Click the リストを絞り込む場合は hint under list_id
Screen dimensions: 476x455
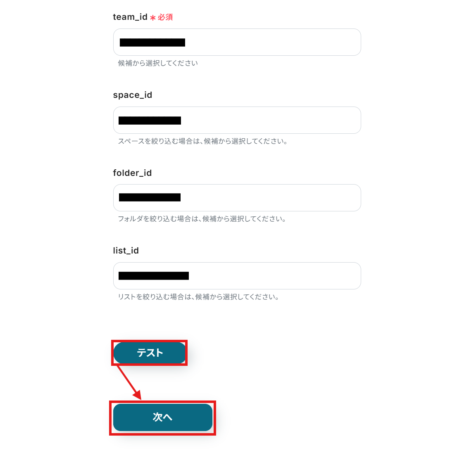tap(198, 297)
